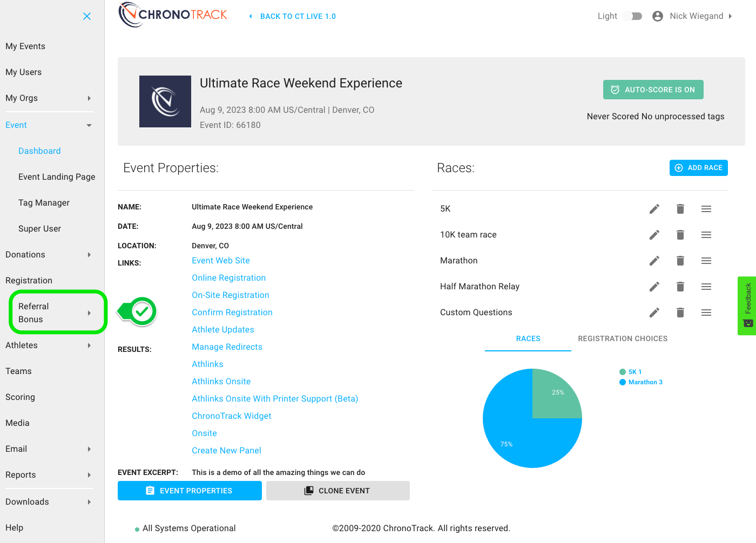Screen dimensions: 756x543
Task: Open the Confirm Registration link
Action: [x=232, y=313]
